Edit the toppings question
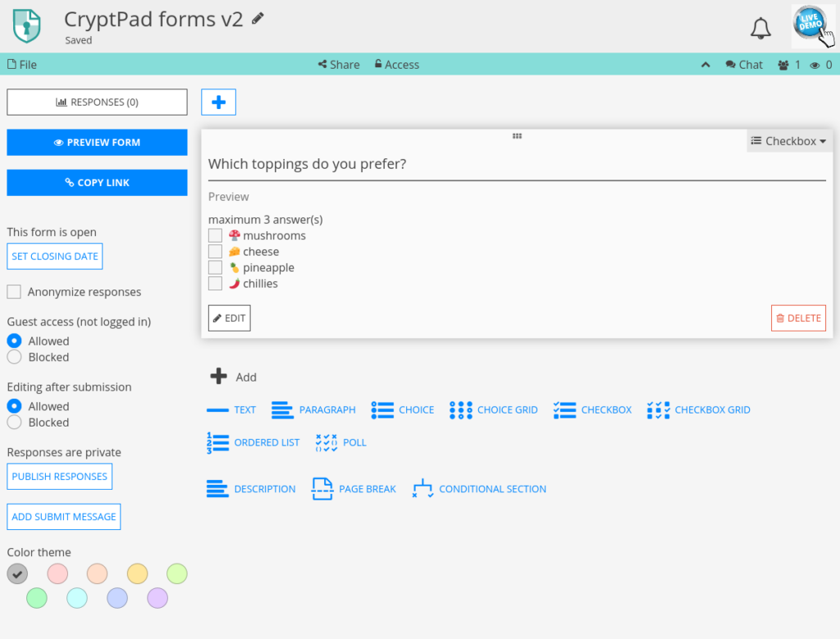 coord(230,318)
